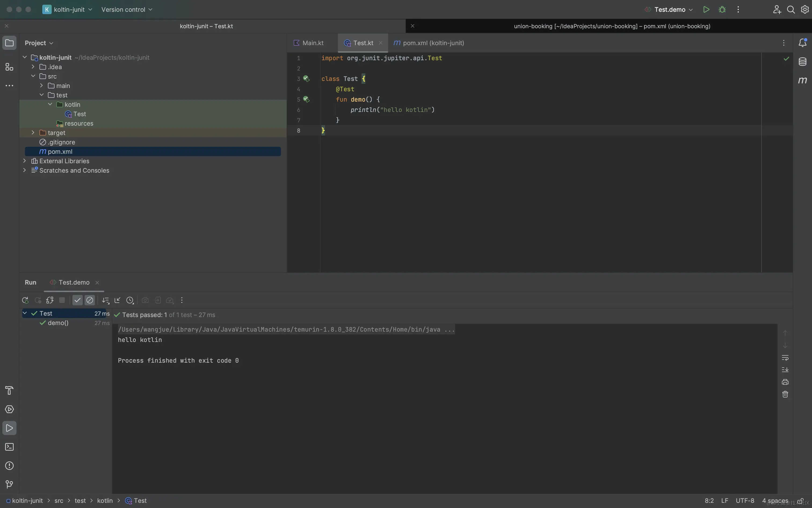Close the Test.kt editor tab

point(380,43)
